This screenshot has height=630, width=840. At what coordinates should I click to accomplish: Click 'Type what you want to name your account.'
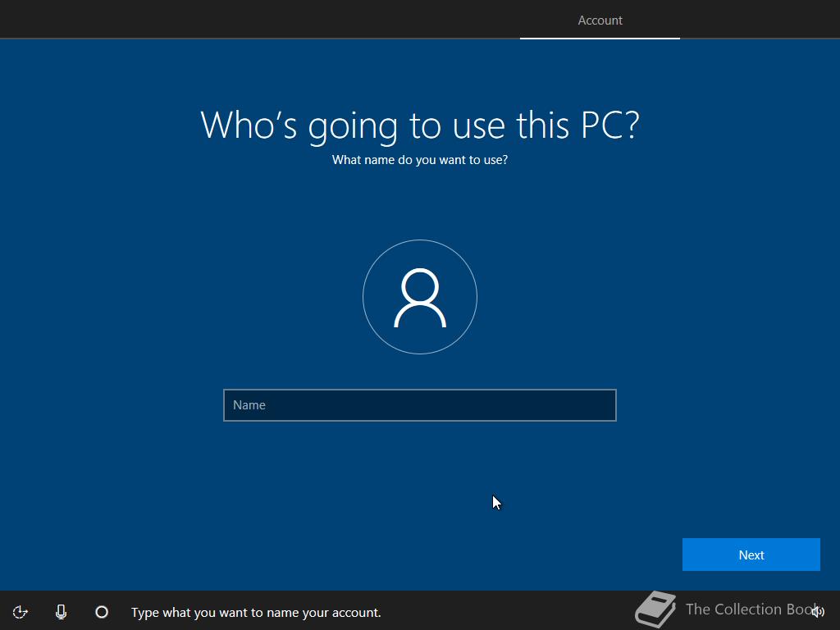tap(256, 612)
